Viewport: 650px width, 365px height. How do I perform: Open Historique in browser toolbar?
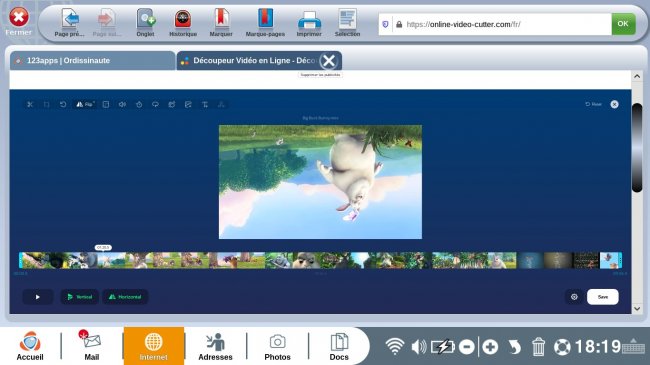[183, 23]
